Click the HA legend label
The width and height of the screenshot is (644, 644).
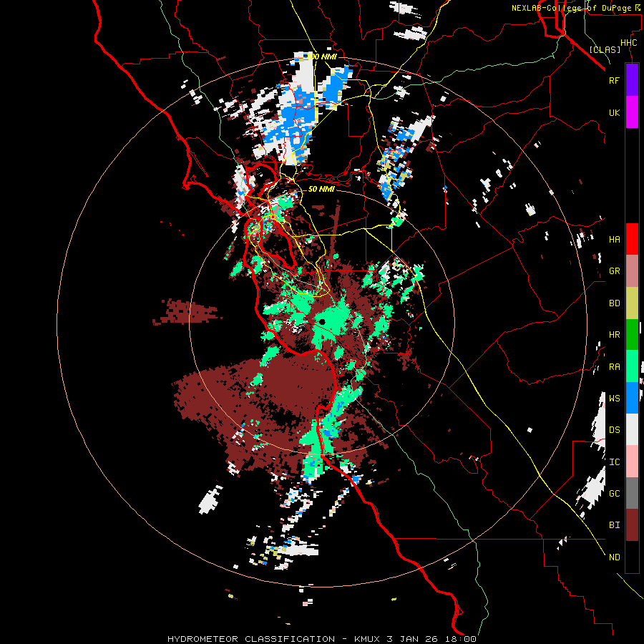(x=614, y=239)
